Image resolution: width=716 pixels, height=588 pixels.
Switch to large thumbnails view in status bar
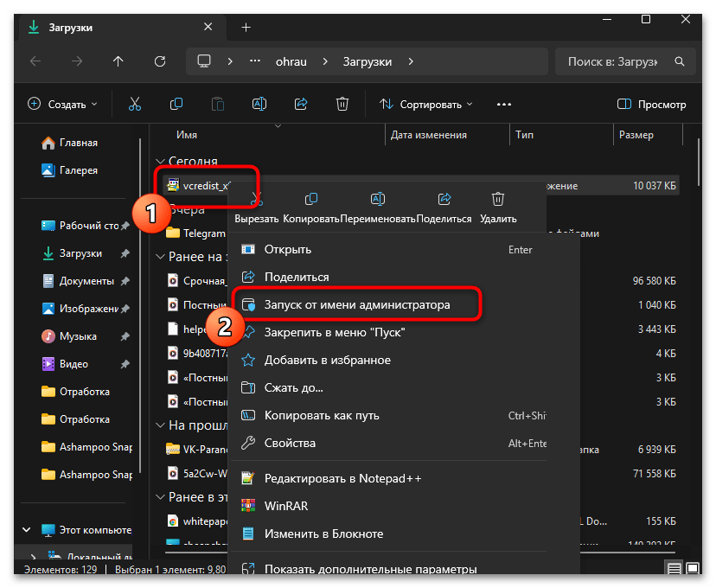(693, 568)
